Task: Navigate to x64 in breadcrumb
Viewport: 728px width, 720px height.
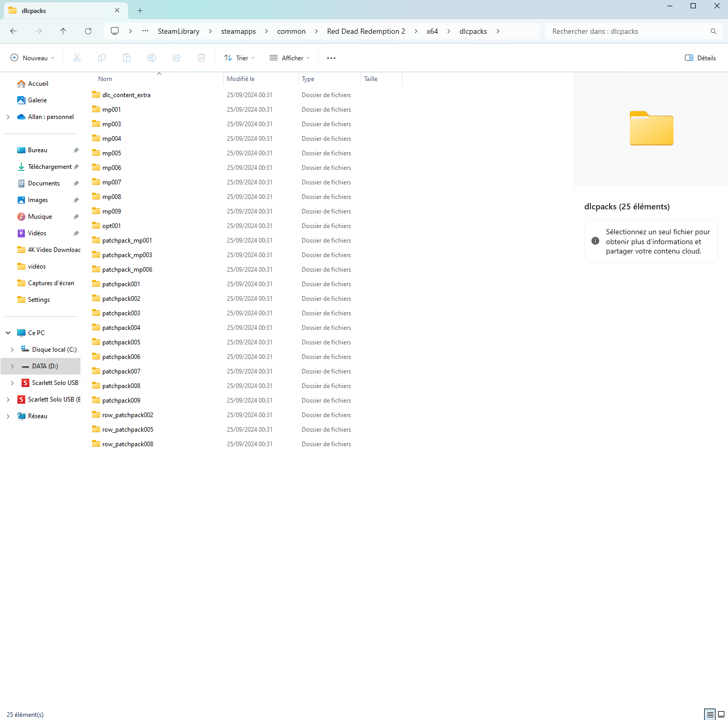Action: (x=432, y=31)
